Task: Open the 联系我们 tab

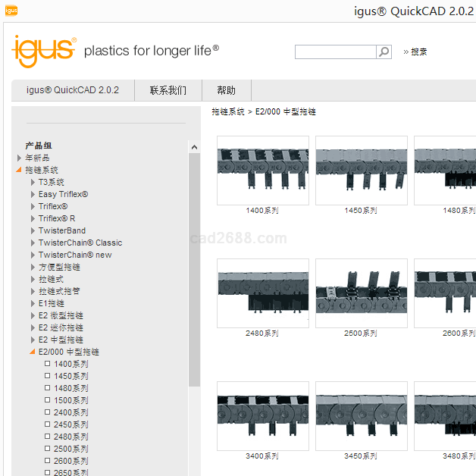Action: pos(168,90)
